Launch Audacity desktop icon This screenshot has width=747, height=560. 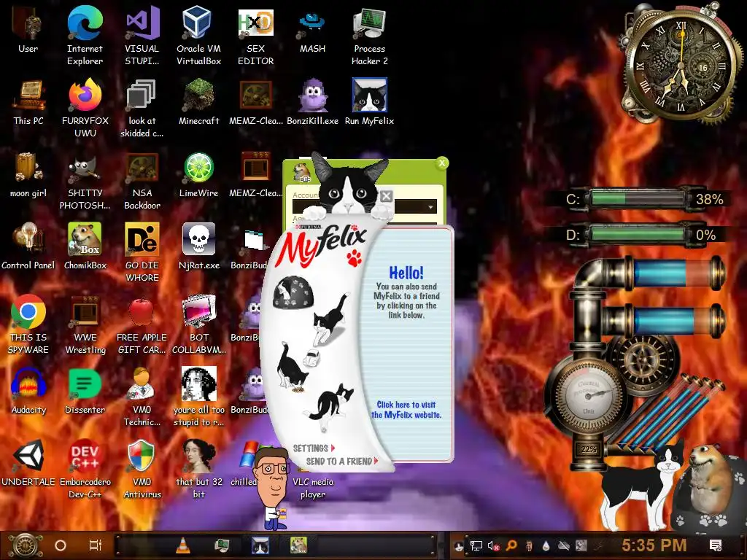pos(28,384)
